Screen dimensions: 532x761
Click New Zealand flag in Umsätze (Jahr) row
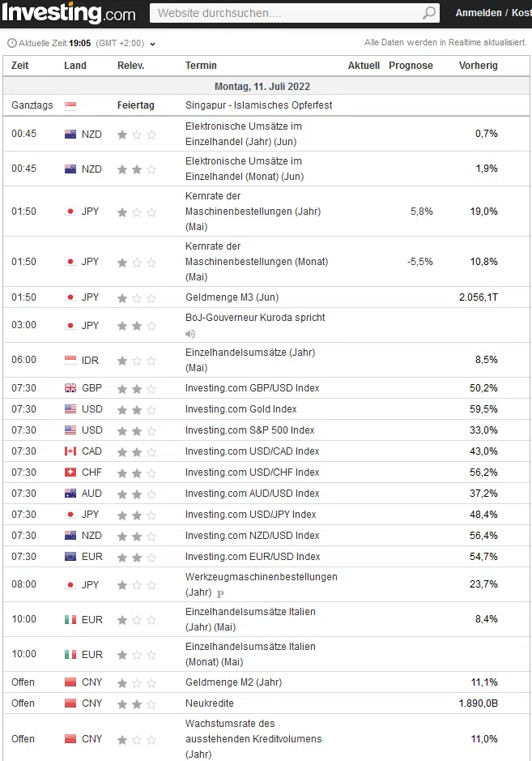click(70, 135)
